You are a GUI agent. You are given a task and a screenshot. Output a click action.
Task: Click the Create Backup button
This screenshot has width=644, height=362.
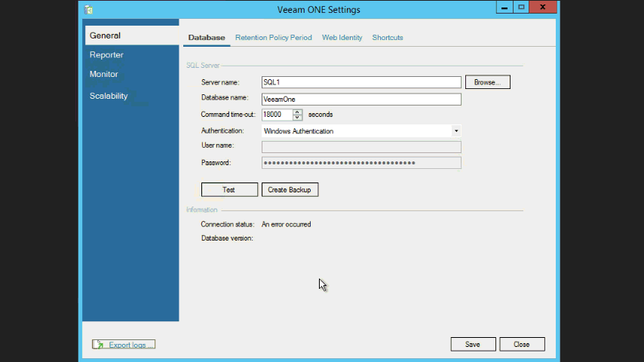[x=290, y=189]
